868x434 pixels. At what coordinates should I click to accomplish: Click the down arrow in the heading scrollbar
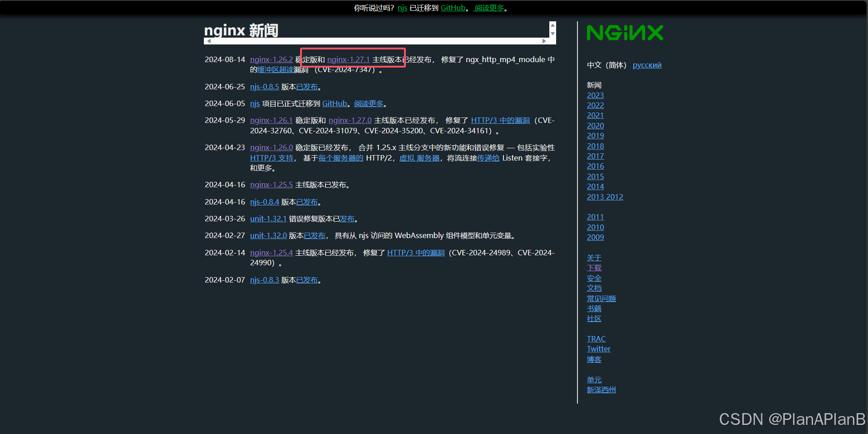[552, 34]
